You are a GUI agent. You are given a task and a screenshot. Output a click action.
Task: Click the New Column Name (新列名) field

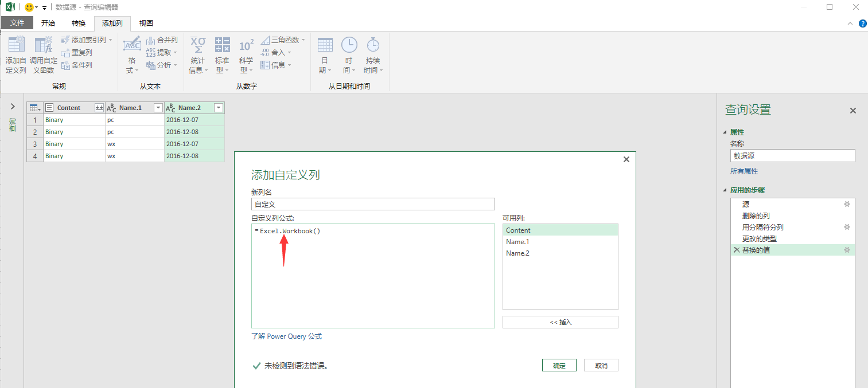point(373,204)
